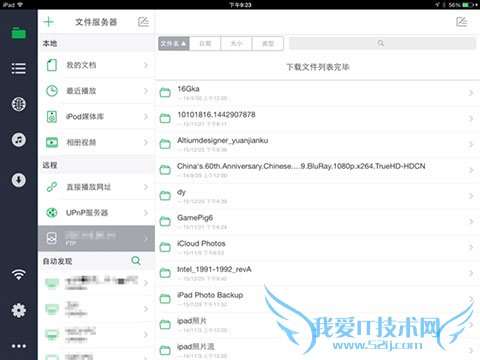This screenshot has width=480, height=360.
Task: Open the settings gear icon in sidebar
Action: coord(19,310)
